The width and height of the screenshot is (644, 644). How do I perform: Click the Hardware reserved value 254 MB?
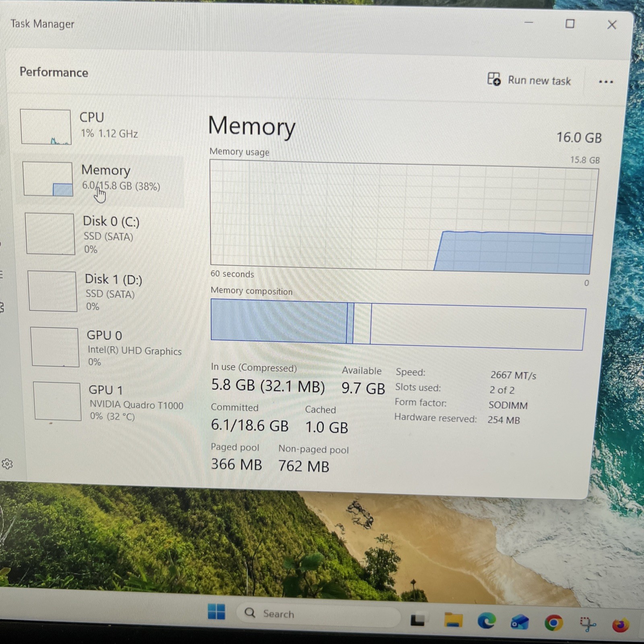pos(504,420)
